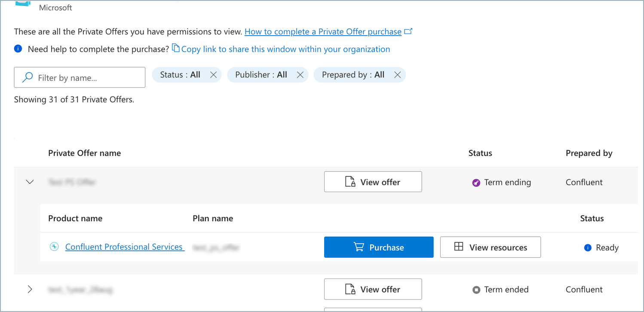Image resolution: width=644 pixels, height=312 pixels.
Task: Remove the Status All filter chip
Action: coord(214,75)
